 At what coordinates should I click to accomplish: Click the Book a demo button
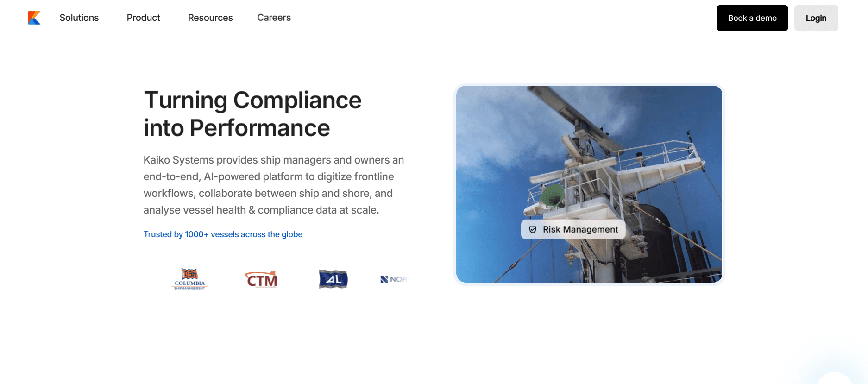[x=752, y=18]
